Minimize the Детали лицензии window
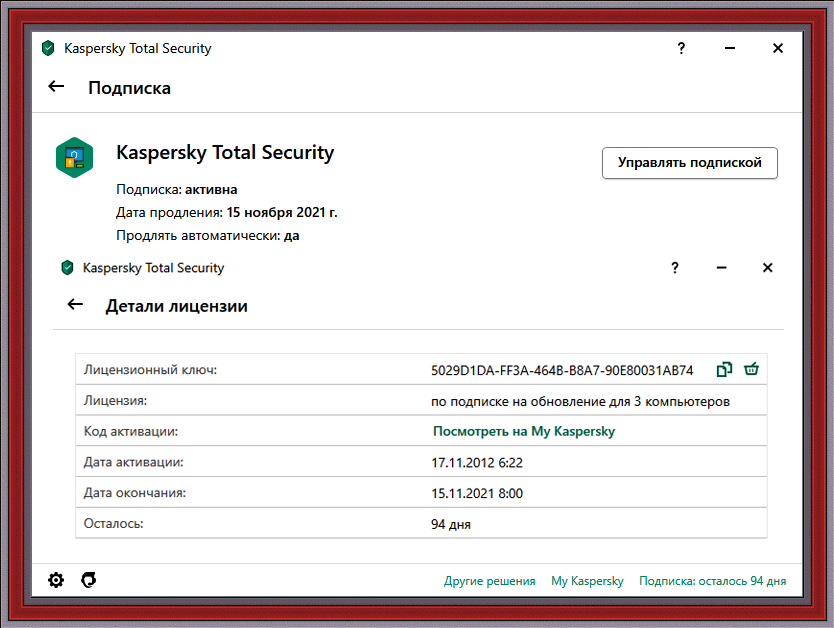 (x=721, y=267)
